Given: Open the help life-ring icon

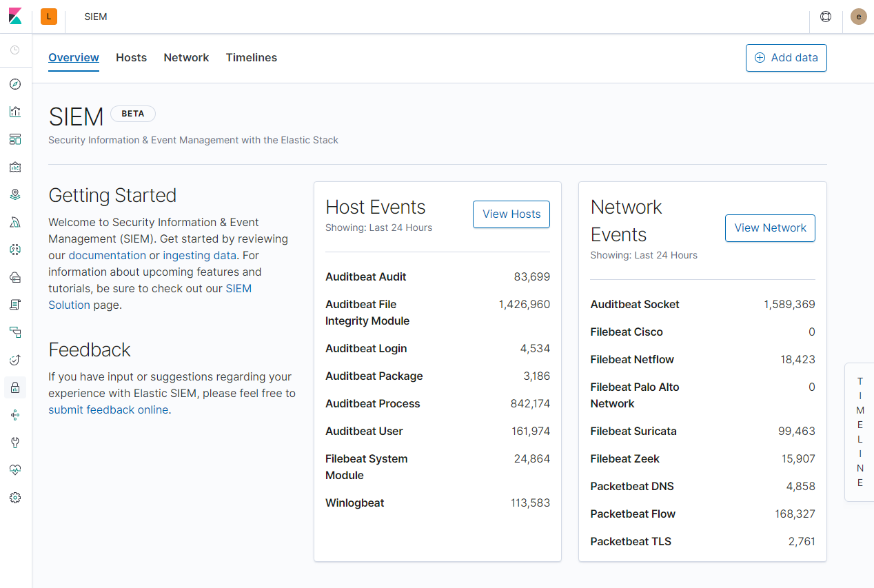Looking at the screenshot, I should (825, 17).
